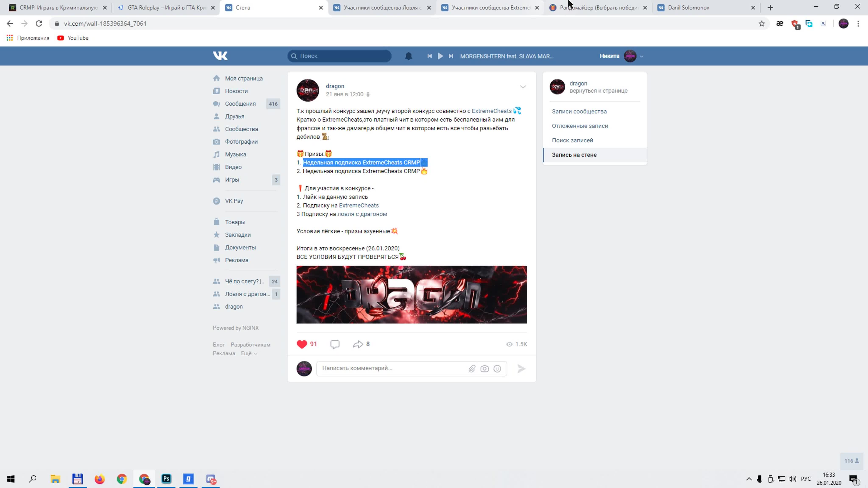
Task: Click the share arrow icon on post
Action: (357, 344)
